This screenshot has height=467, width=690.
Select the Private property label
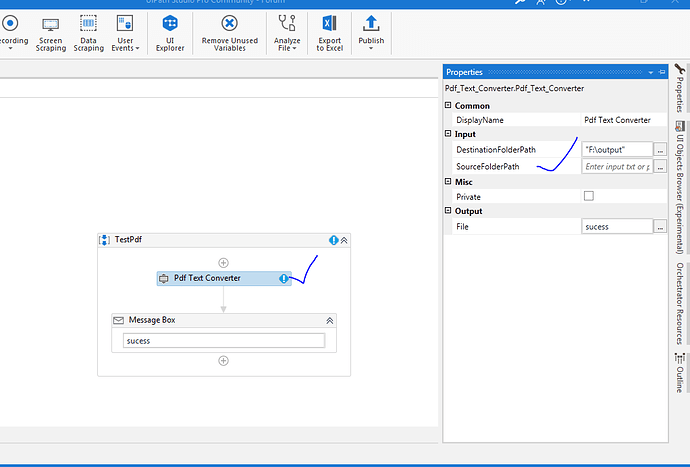[468, 197]
